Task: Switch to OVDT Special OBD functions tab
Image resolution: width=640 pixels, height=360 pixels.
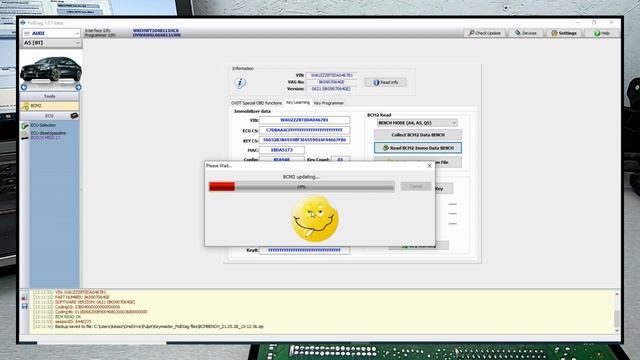Action: click(256, 103)
